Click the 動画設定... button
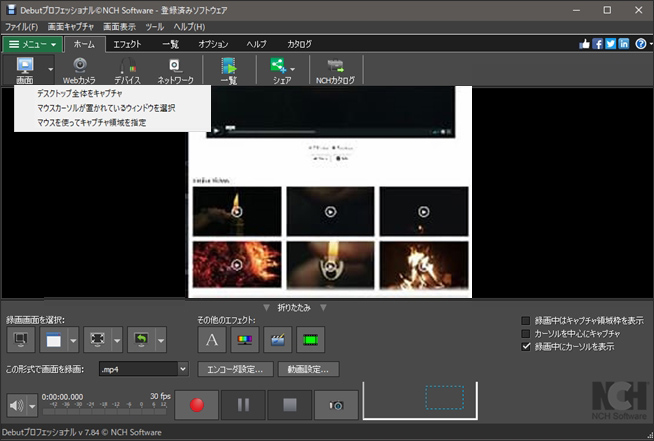The width and height of the screenshot is (654, 441). coord(309,369)
